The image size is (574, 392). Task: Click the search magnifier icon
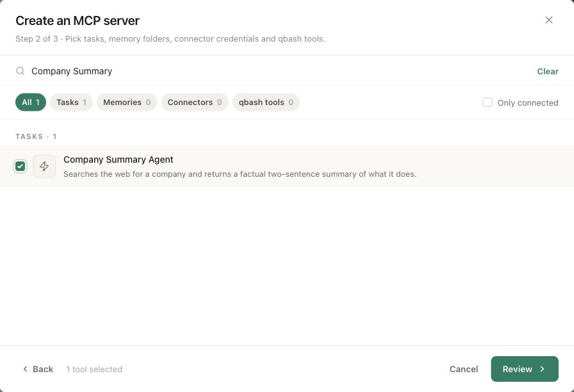[20, 71]
